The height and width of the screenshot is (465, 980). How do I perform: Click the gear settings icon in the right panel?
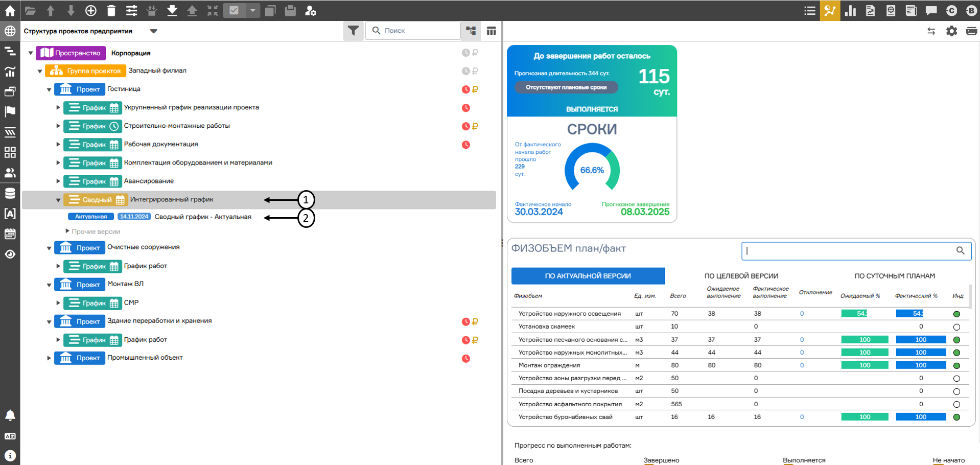pyautogui.click(x=951, y=31)
